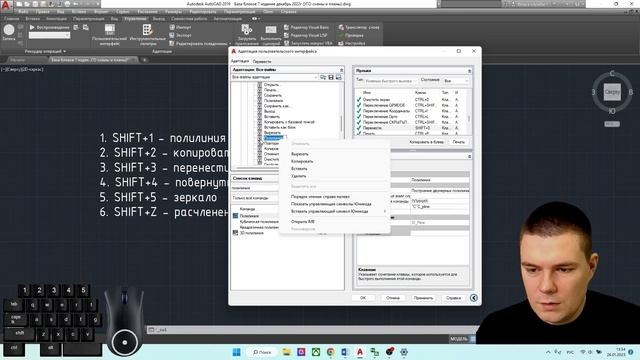
Task: Click the command search field in Список команд
Action: [255, 188]
